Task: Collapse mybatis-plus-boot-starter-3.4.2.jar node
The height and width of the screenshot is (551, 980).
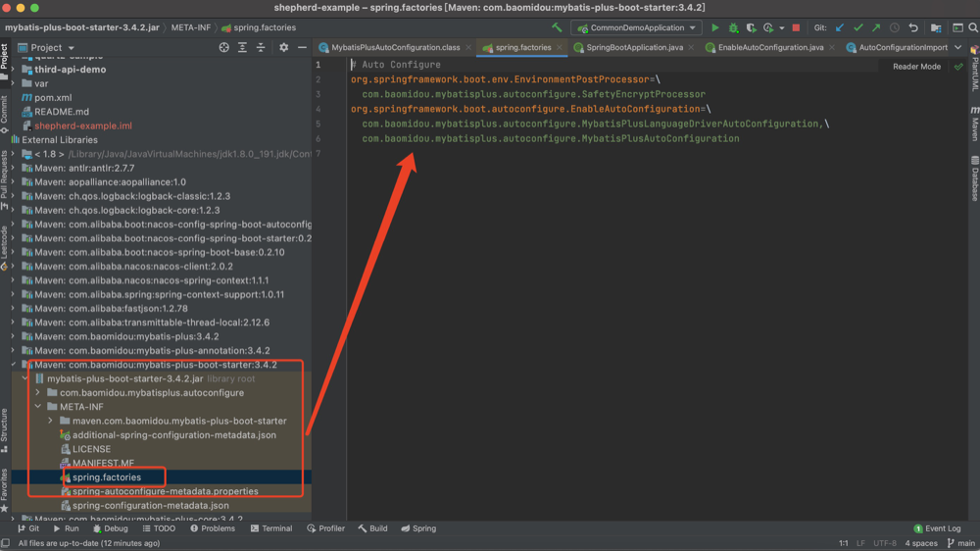Action: click(25, 378)
